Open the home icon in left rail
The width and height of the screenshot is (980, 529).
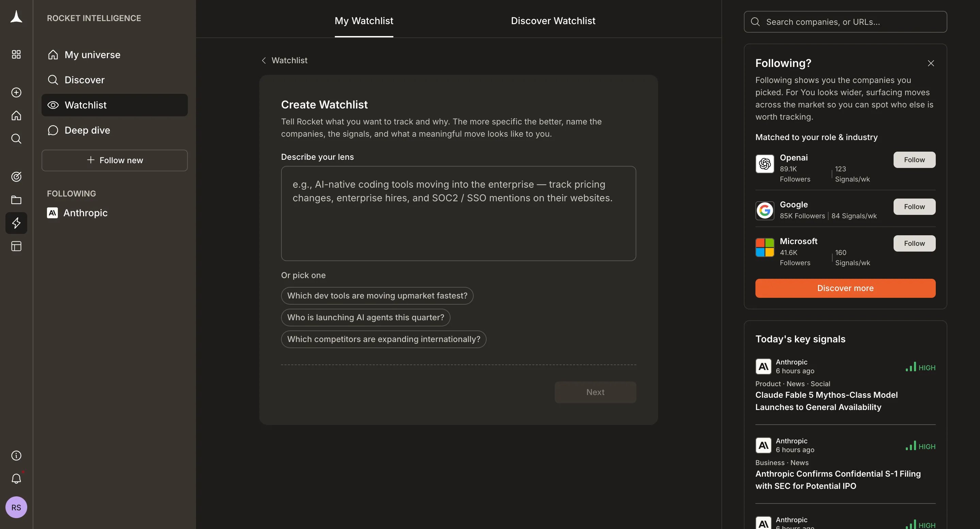click(16, 116)
